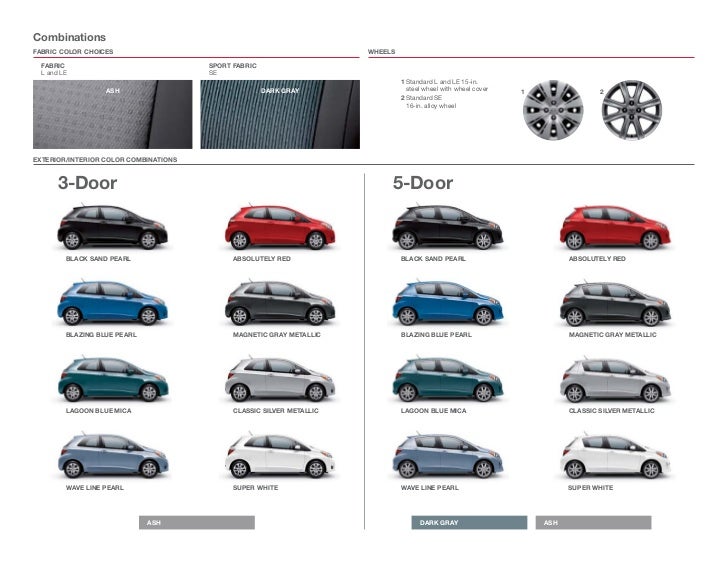Click the 5-Door Absolutely Red car

pyautogui.click(x=615, y=226)
